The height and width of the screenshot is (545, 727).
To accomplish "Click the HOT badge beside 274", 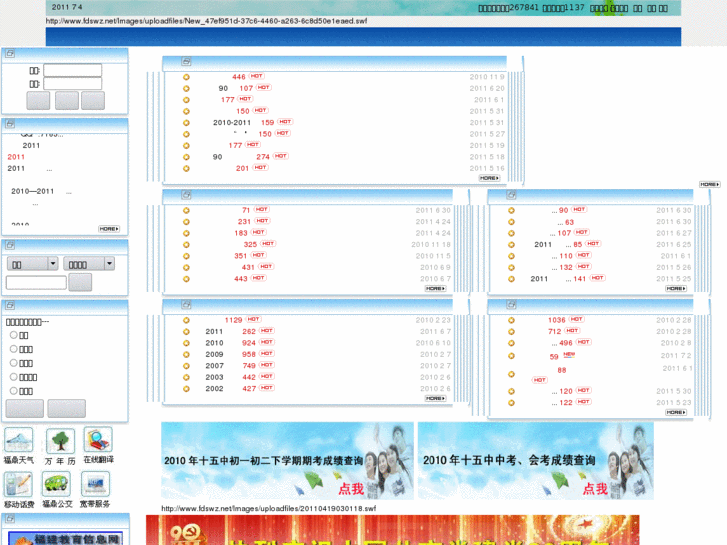I will click(281, 156).
